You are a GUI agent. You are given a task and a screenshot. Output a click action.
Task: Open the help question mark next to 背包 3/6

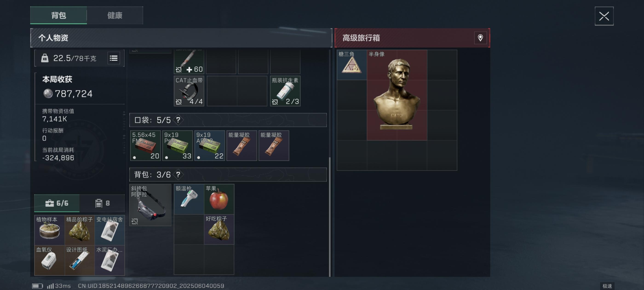(x=178, y=175)
